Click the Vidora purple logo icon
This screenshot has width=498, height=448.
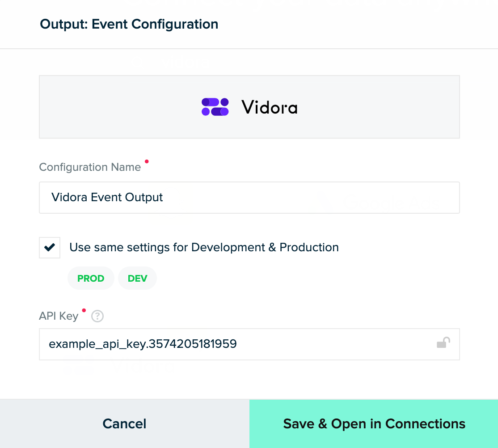pos(215,107)
